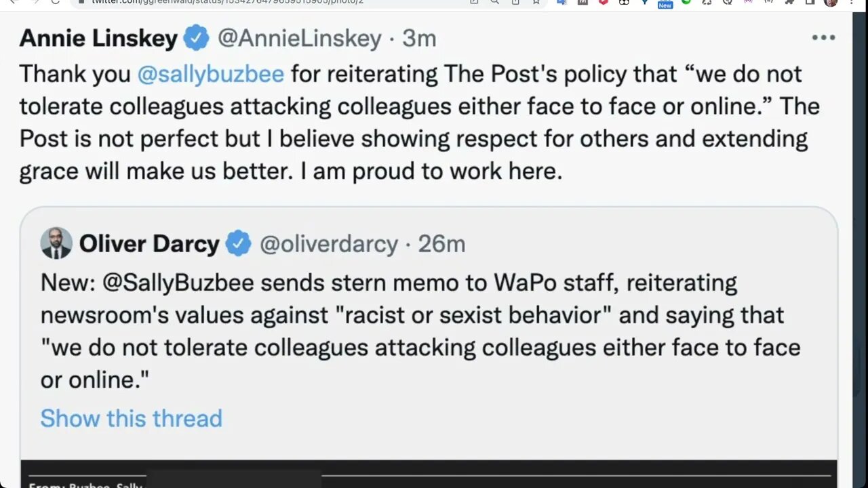The image size is (868, 488).
Task: Open the quoted tweet's memo image
Action: (x=429, y=474)
